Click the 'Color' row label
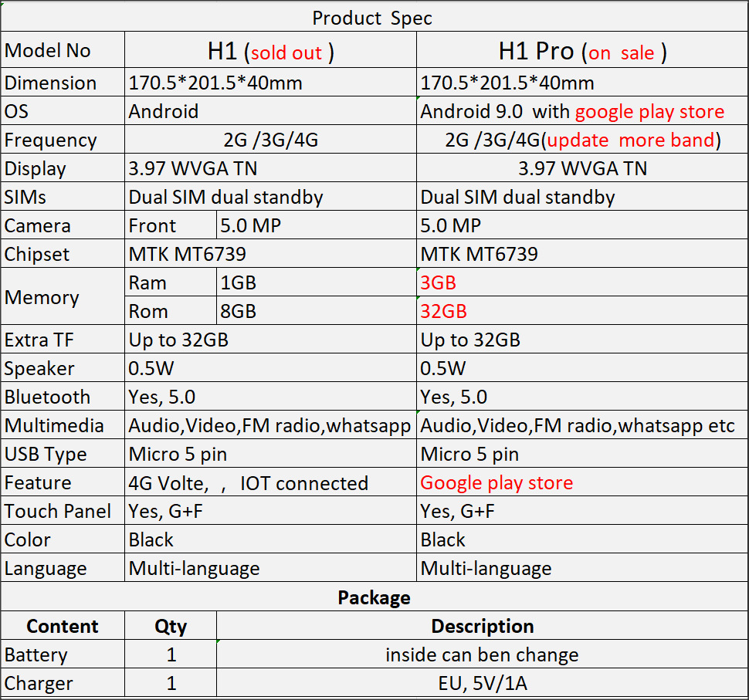The height and width of the screenshot is (700, 749). 63,539
